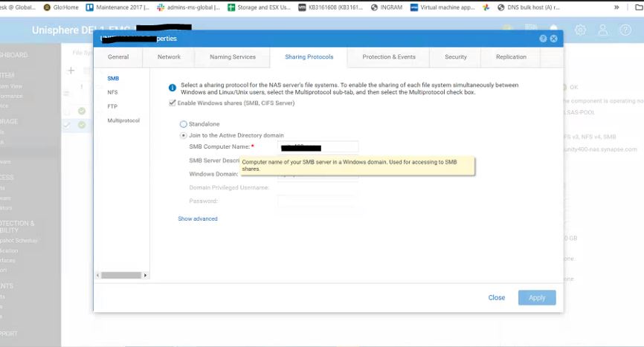The height and width of the screenshot is (347, 644).
Task: Click scrollbar left arrow in sub-tab panel
Action: click(x=97, y=275)
